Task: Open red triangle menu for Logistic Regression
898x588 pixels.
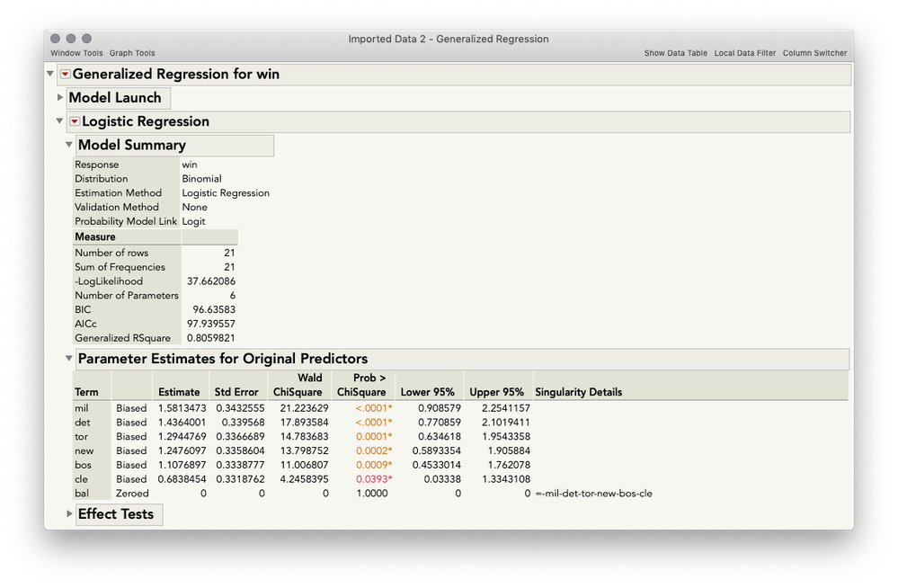Action: [75, 121]
